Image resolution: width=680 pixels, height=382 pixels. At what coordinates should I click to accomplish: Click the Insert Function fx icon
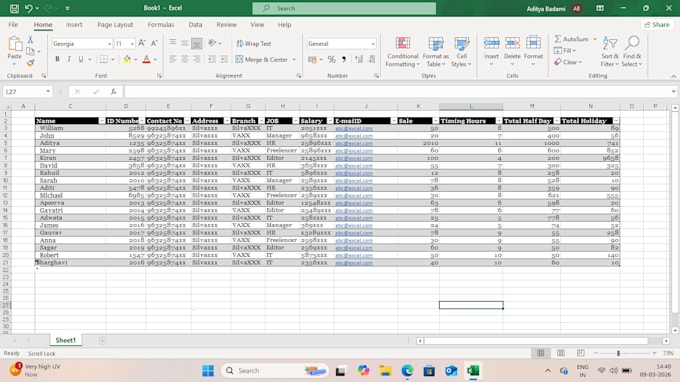[x=113, y=91]
